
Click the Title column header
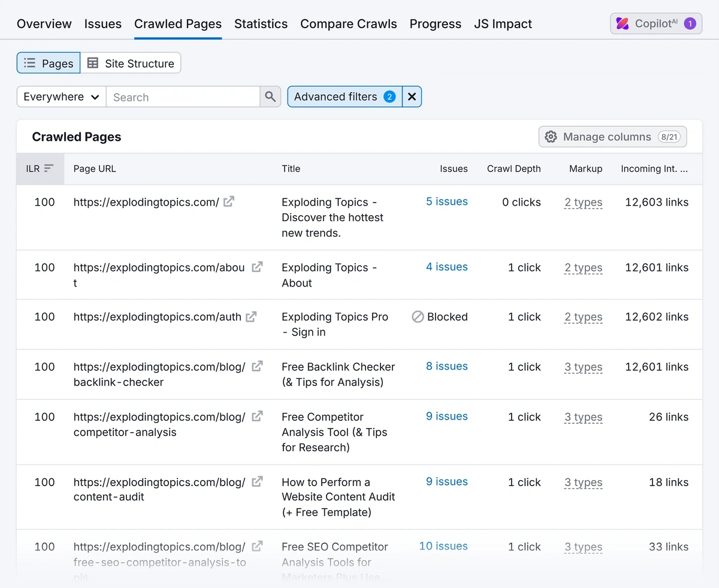tap(291, 168)
